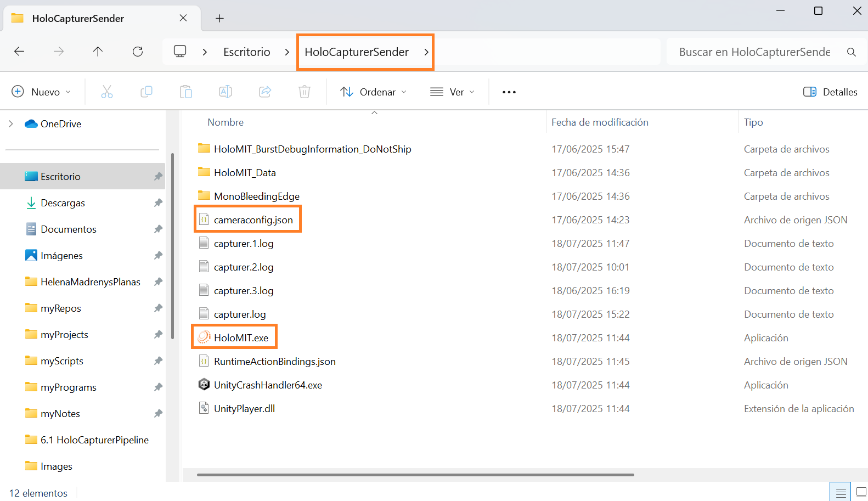This screenshot has height=501, width=868.
Task: Switch to details list view in status bar
Action: tap(841, 492)
